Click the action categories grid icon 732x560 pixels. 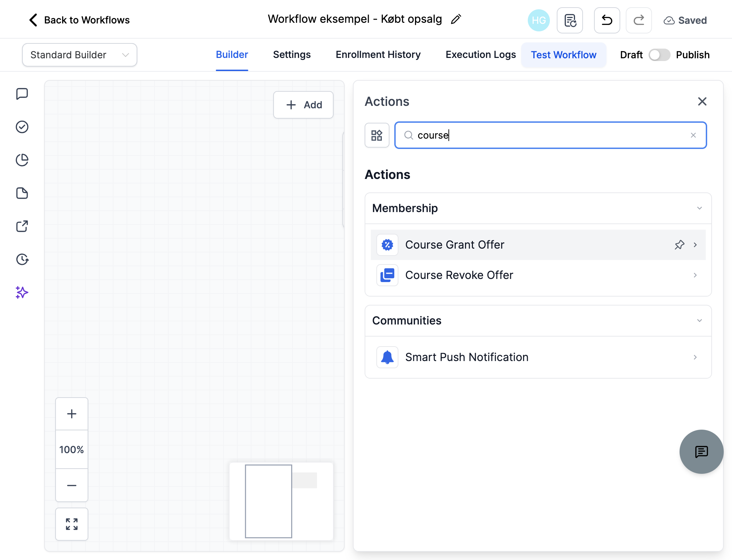[x=377, y=135]
